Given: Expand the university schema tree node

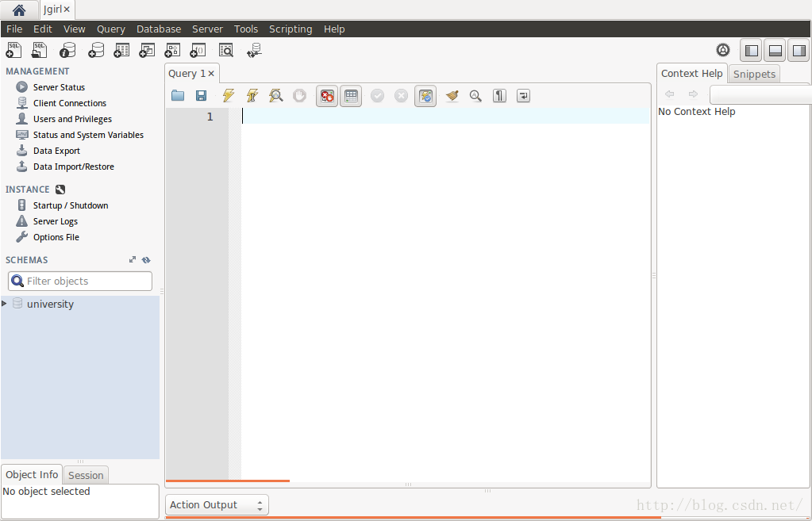Looking at the screenshot, I should point(5,304).
